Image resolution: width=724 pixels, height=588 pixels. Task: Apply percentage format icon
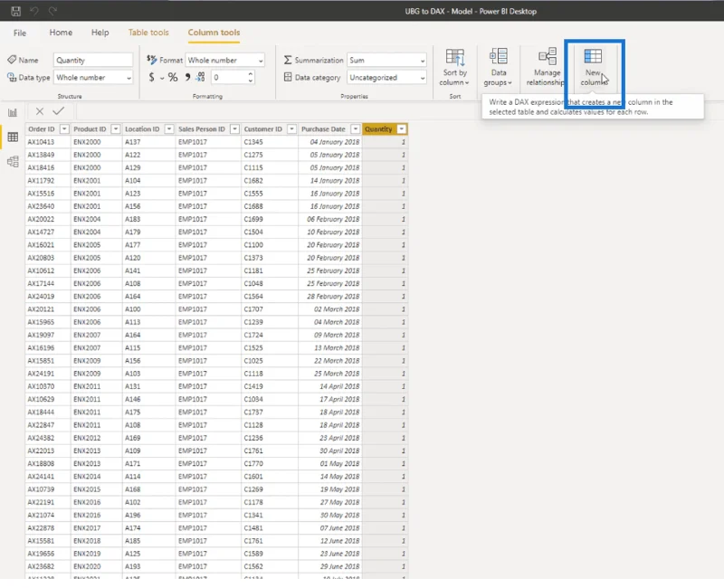coord(173,77)
